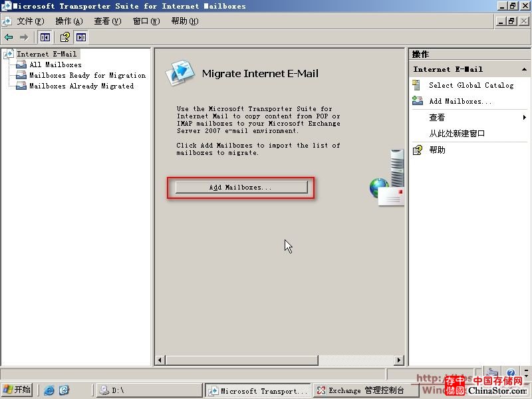Click the MMC system menu icon in menu bar
The image size is (532, 399).
tap(7, 21)
